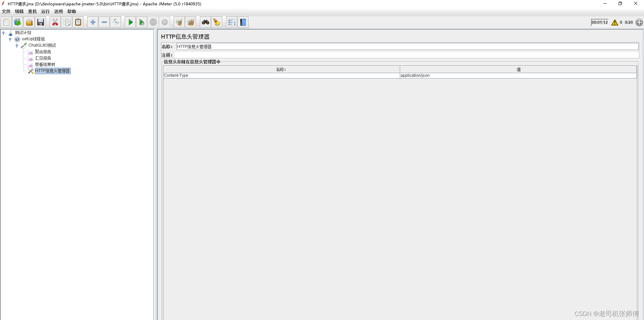This screenshot has width=644, height=320.
Task: Click the 0/20 active threads counter
Action: (x=629, y=22)
